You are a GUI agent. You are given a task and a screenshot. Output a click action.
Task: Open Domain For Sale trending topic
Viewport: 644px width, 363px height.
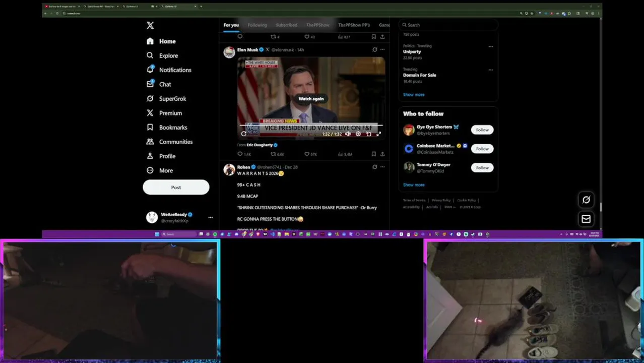pyautogui.click(x=419, y=75)
